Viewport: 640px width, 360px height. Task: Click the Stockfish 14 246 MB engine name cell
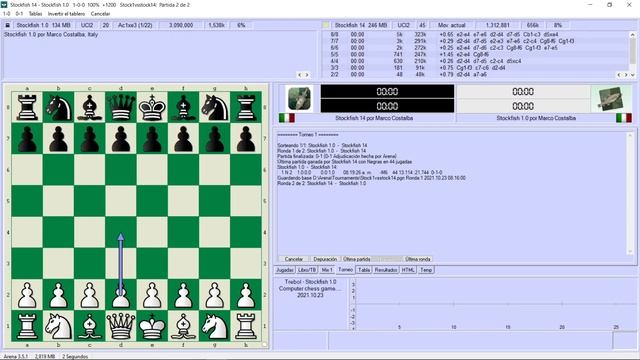(x=361, y=25)
